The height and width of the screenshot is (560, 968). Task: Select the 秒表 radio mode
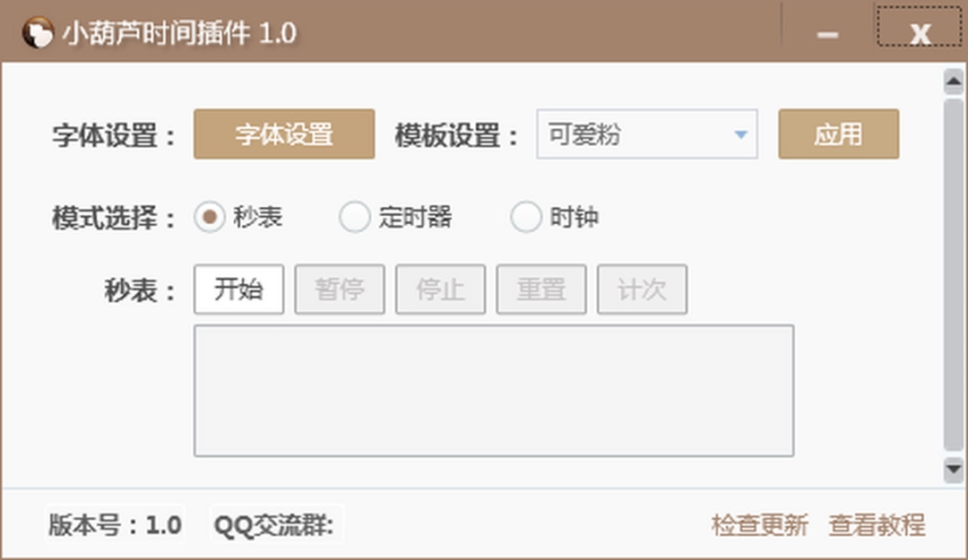coord(209,218)
